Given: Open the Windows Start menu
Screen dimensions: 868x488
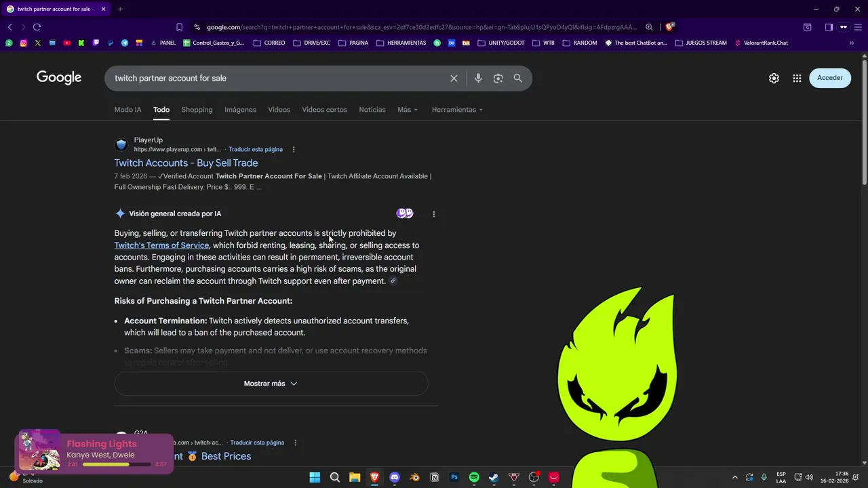Looking at the screenshot, I should [315, 477].
